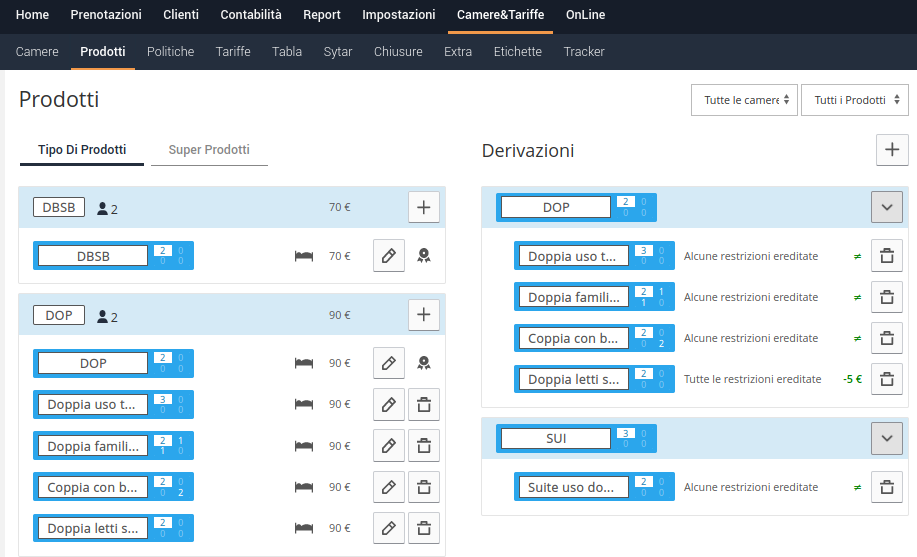This screenshot has width=917, height=557.
Task: Switch to the Tracker sub-tab
Action: pos(584,51)
